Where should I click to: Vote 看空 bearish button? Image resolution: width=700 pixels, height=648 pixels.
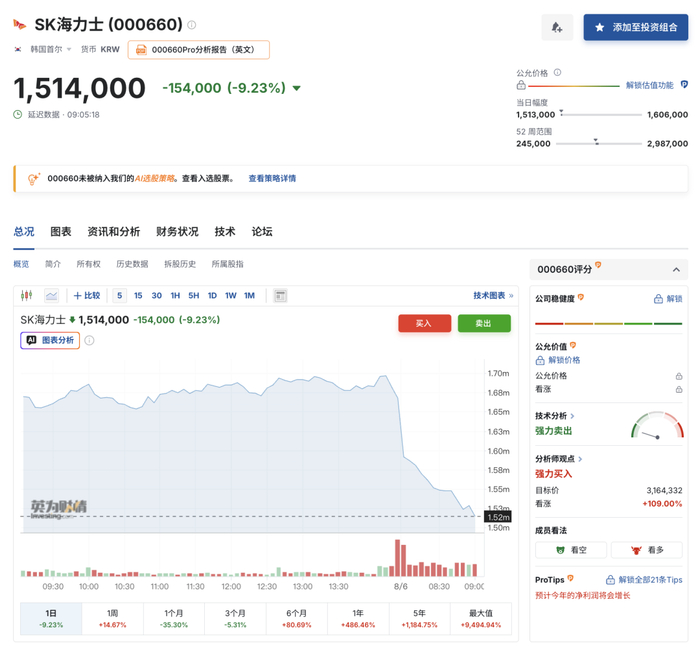(571, 550)
